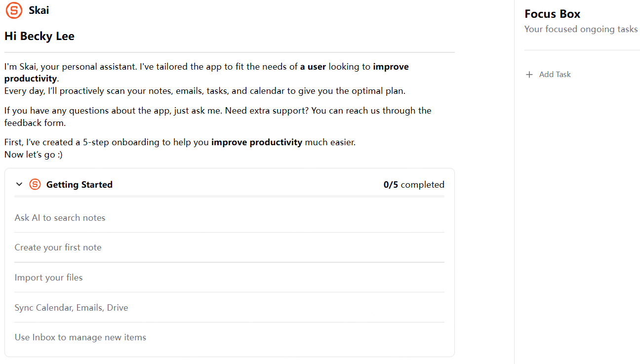
Task: Click the 'feedback form' text
Action: 35,122
